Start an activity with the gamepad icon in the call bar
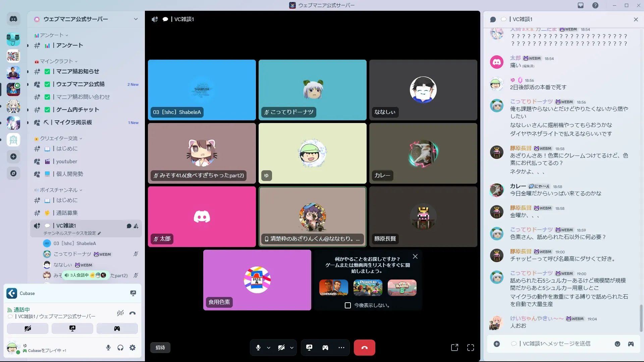The height and width of the screenshot is (362, 644). pyautogui.click(x=325, y=348)
